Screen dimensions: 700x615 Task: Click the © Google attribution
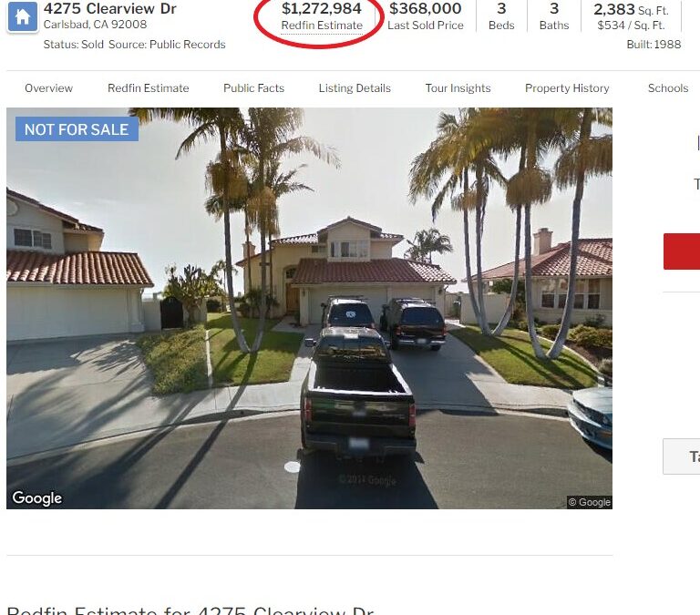coord(590,502)
